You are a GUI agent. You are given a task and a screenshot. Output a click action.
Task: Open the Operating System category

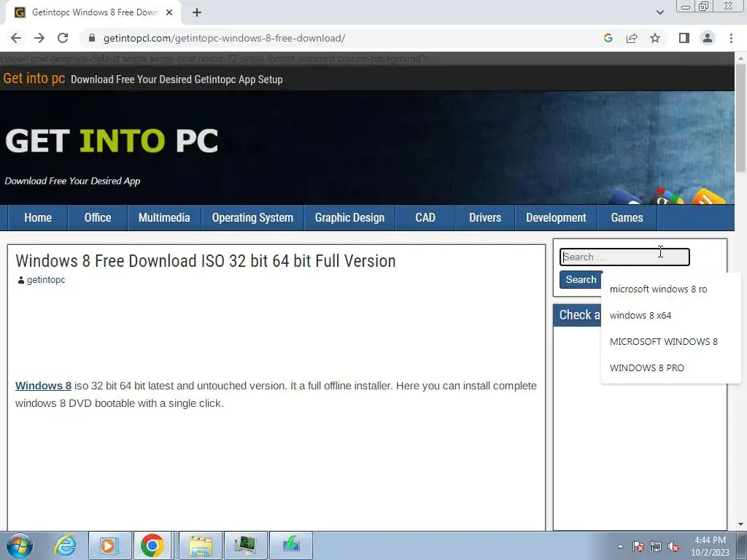point(252,217)
